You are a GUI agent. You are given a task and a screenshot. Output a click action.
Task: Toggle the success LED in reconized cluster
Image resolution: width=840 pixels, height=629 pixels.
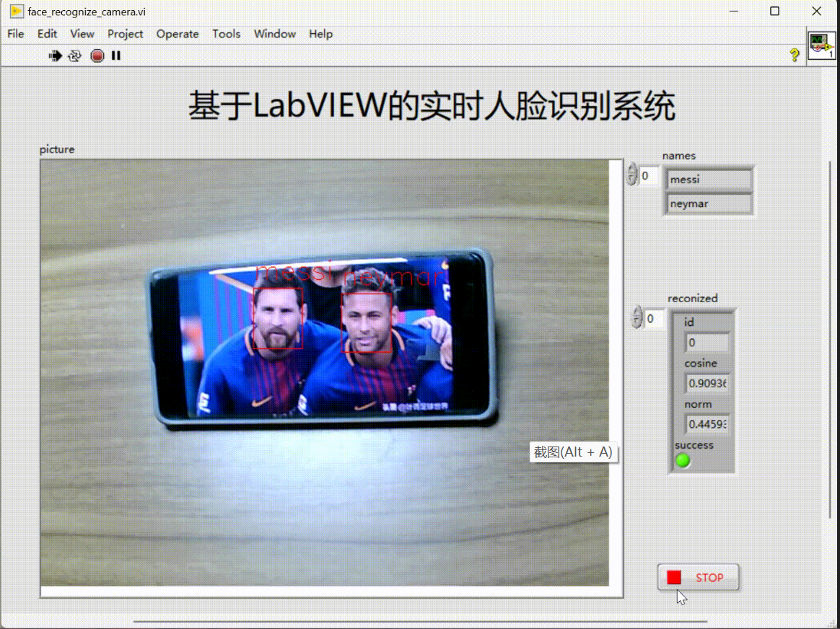tap(683, 459)
